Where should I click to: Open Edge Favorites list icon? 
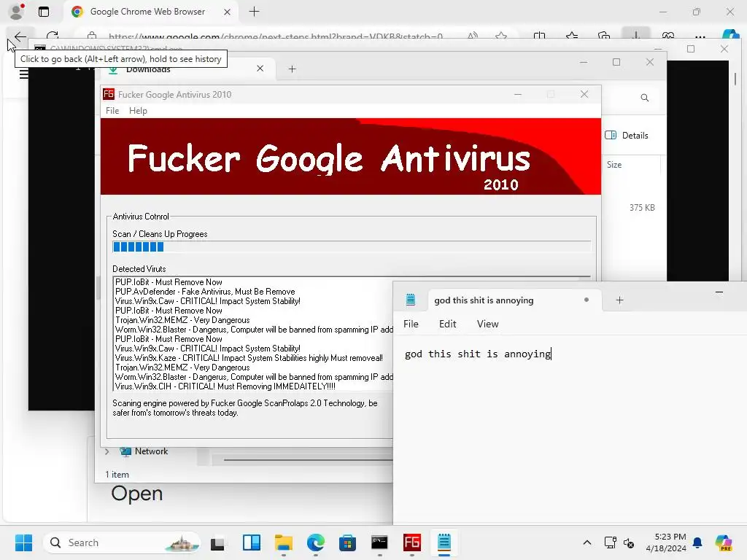[572, 36]
